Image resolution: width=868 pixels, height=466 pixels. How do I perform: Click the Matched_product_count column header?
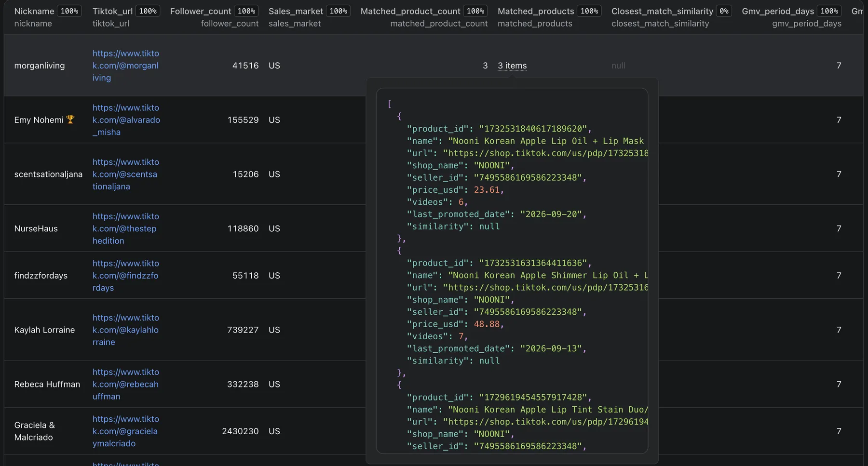(x=410, y=11)
